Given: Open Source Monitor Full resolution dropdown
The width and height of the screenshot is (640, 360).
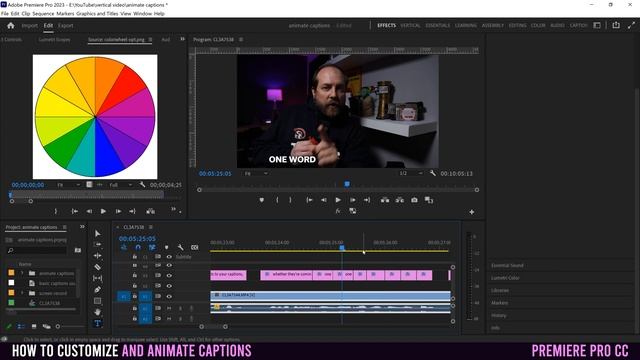Looking at the screenshot, I should click(x=121, y=185).
